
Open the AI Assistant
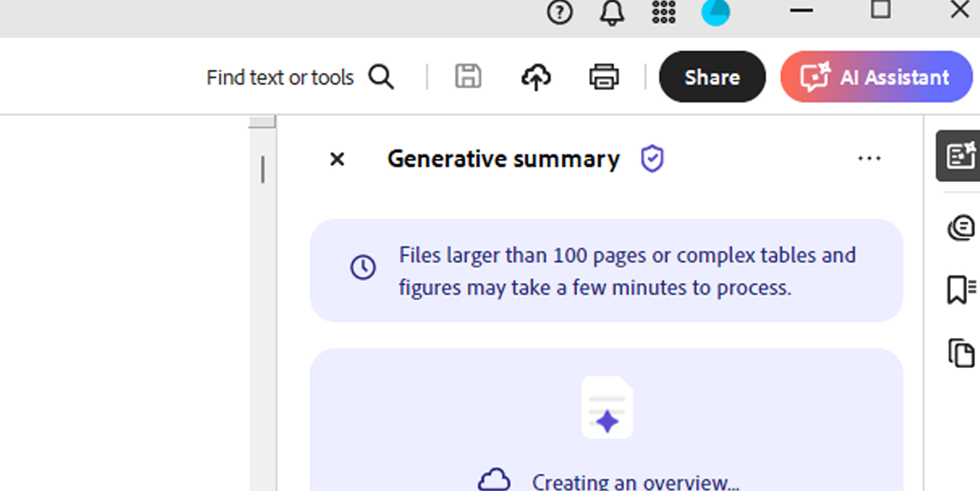point(876,76)
